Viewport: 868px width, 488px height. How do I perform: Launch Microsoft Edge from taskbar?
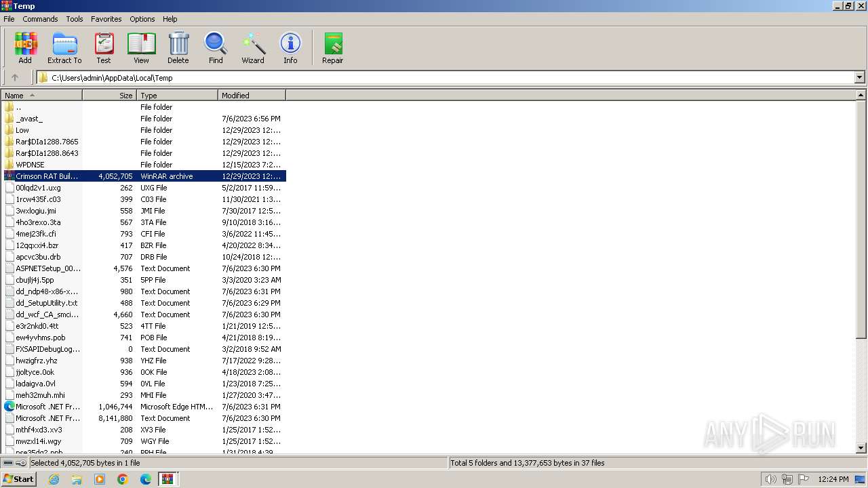click(146, 479)
